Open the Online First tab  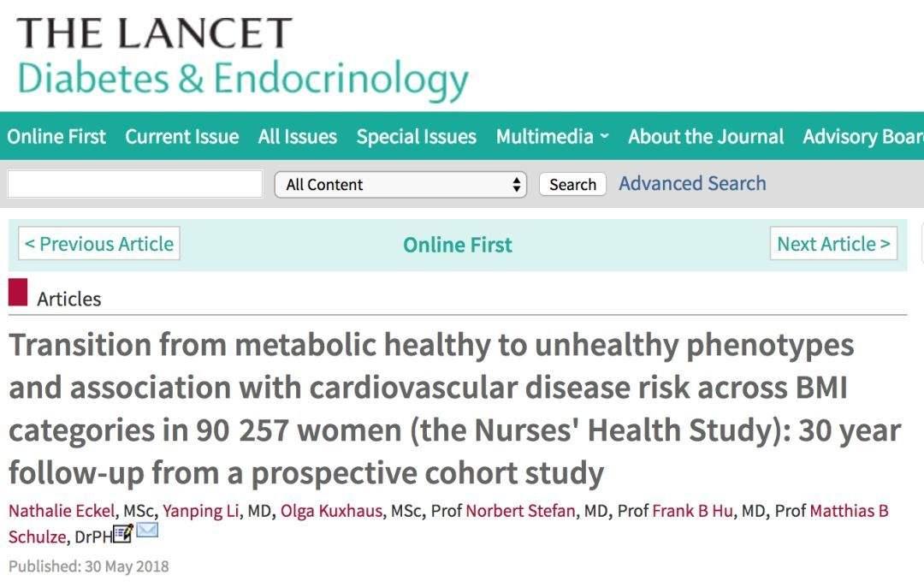(x=56, y=137)
